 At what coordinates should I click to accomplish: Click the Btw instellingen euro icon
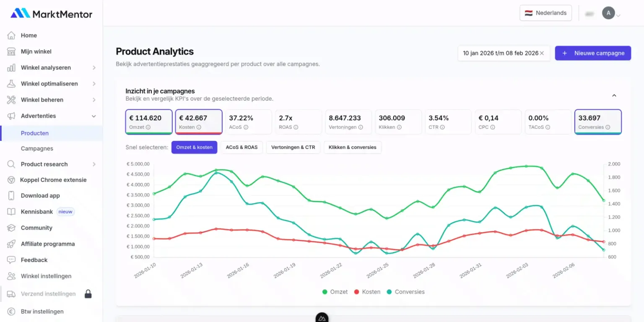[11, 312]
